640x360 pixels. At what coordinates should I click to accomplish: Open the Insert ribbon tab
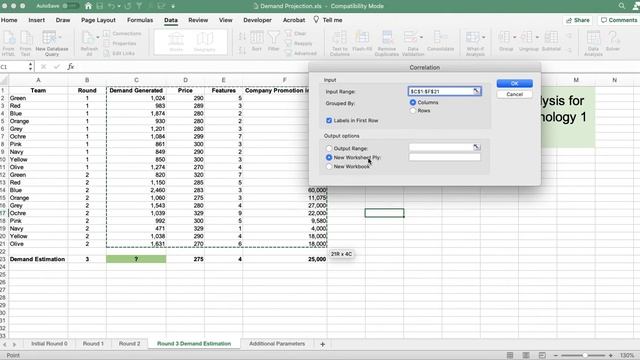click(37, 20)
